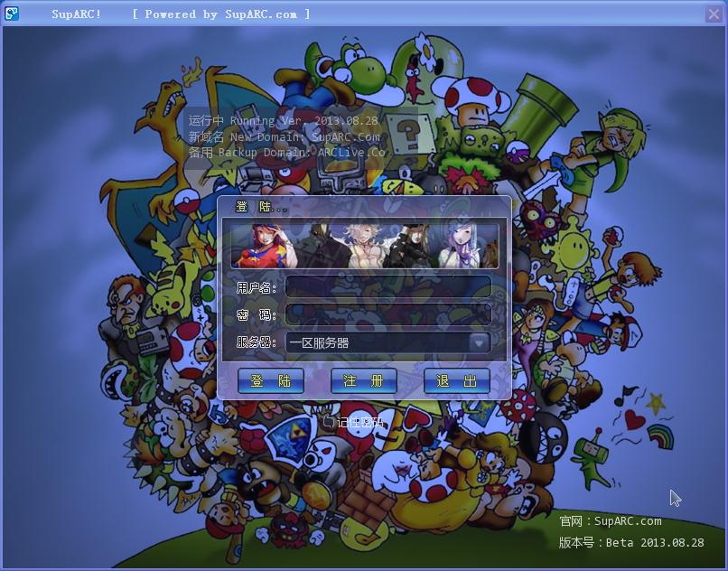Select the 一区服务器 server combo box
Screen dimensions: 728x571
(x=388, y=343)
